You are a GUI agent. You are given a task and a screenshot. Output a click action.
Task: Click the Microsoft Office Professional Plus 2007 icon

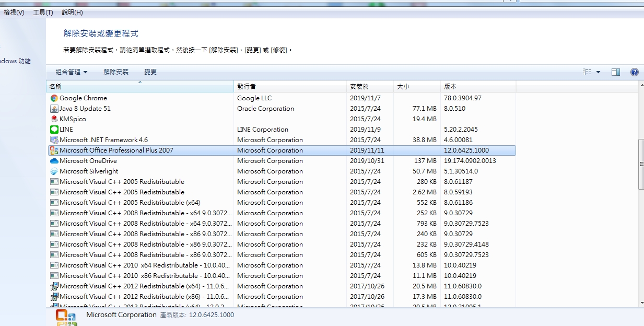point(54,150)
